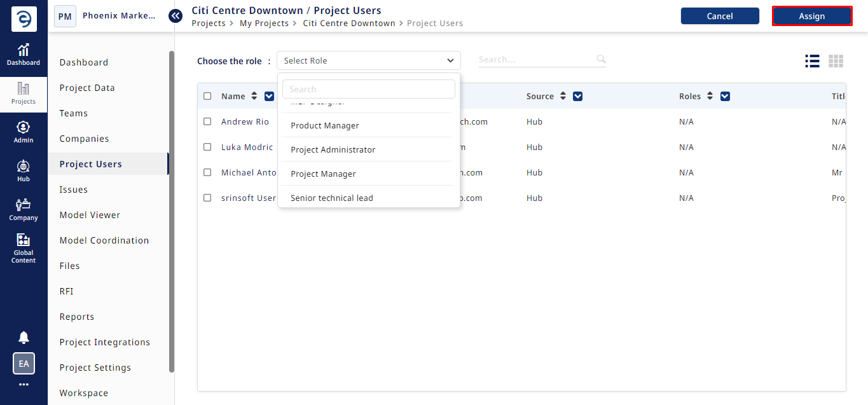Check the box for srinsoft User

[207, 198]
